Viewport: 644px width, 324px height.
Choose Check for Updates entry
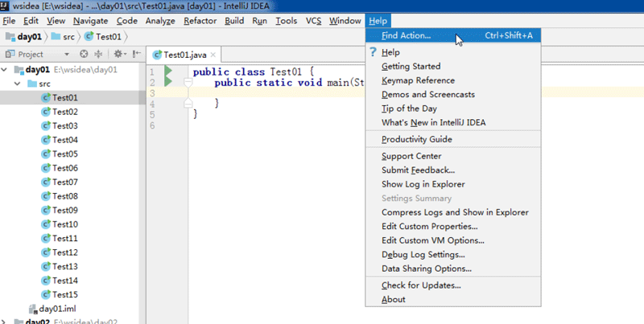click(x=453, y=285)
